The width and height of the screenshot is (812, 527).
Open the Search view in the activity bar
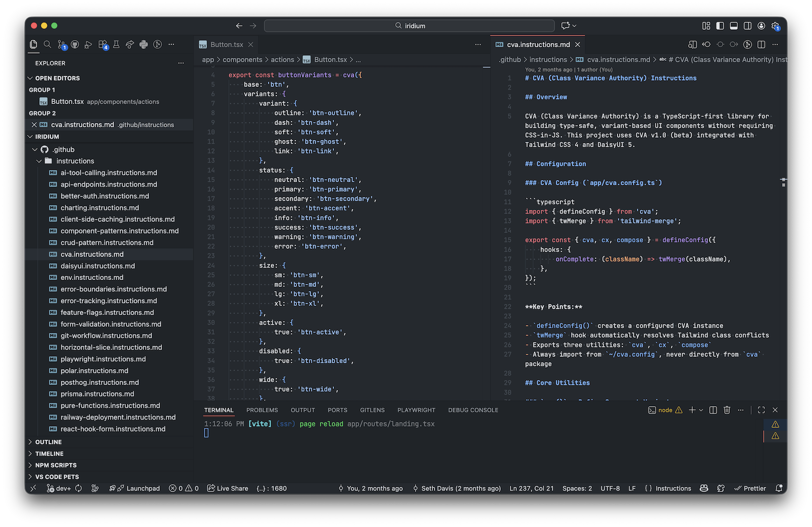click(47, 44)
